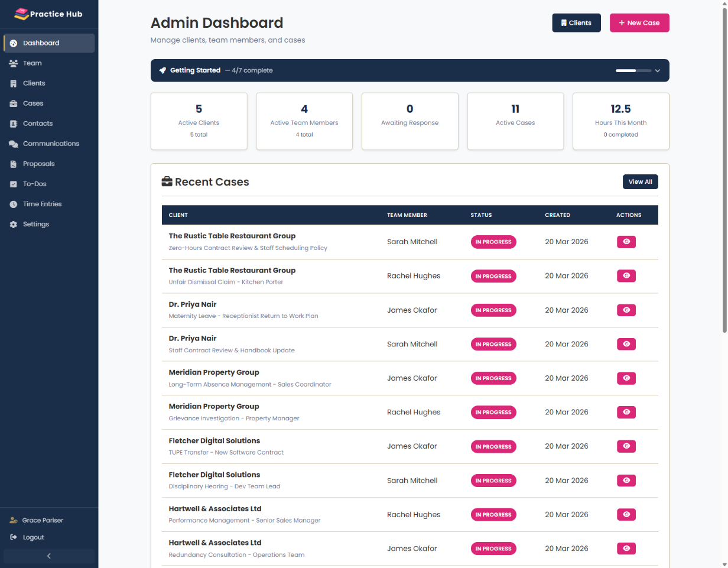The image size is (728, 568).
Task: Open Time Entries from the sidebar
Action: [41, 203]
